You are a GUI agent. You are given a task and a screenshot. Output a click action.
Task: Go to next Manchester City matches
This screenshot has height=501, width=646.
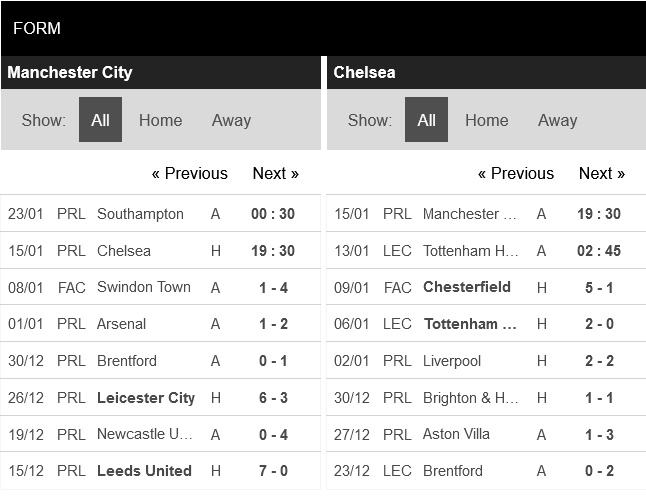tap(275, 173)
